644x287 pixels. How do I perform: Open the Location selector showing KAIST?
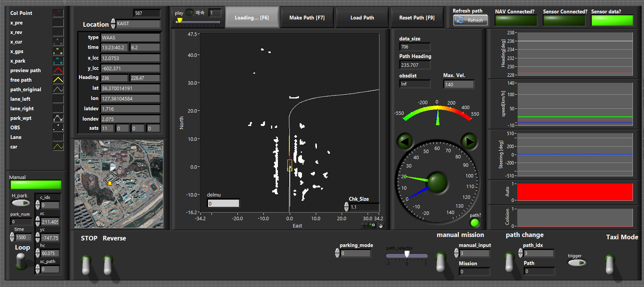[x=138, y=24]
